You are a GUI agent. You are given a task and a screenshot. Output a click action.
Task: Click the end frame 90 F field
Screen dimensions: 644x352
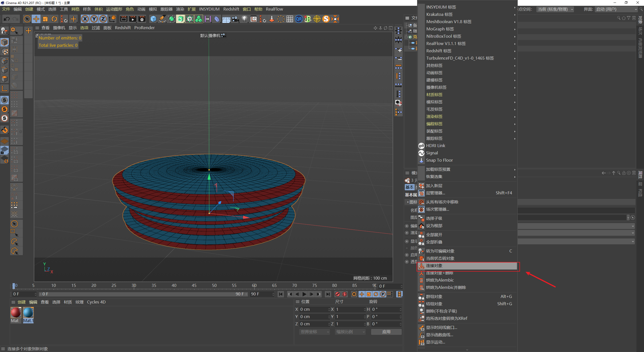coord(262,294)
